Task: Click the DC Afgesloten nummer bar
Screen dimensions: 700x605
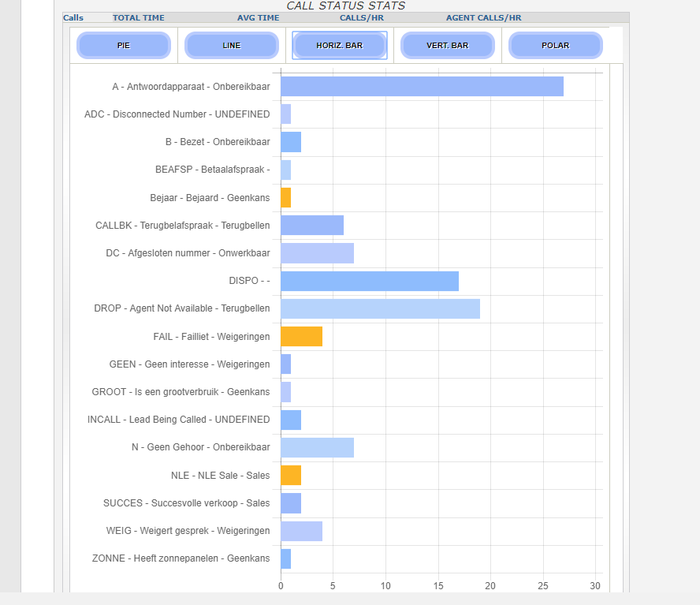Action: (x=317, y=253)
